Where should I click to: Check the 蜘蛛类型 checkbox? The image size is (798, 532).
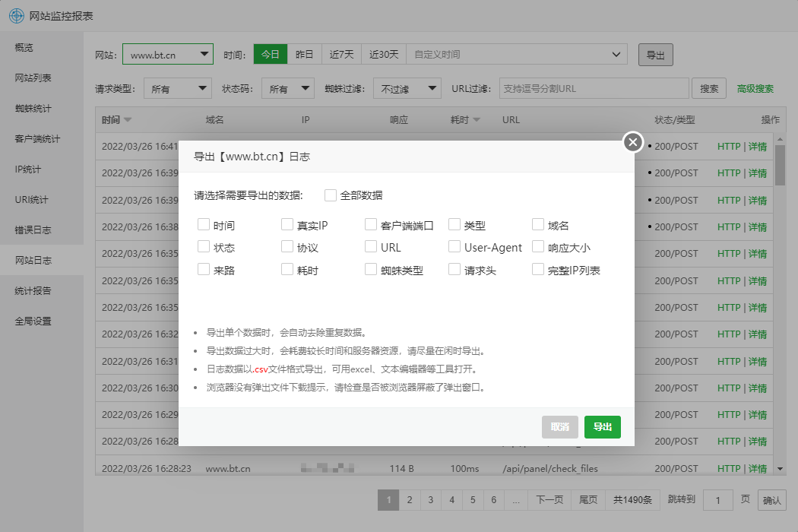click(371, 269)
